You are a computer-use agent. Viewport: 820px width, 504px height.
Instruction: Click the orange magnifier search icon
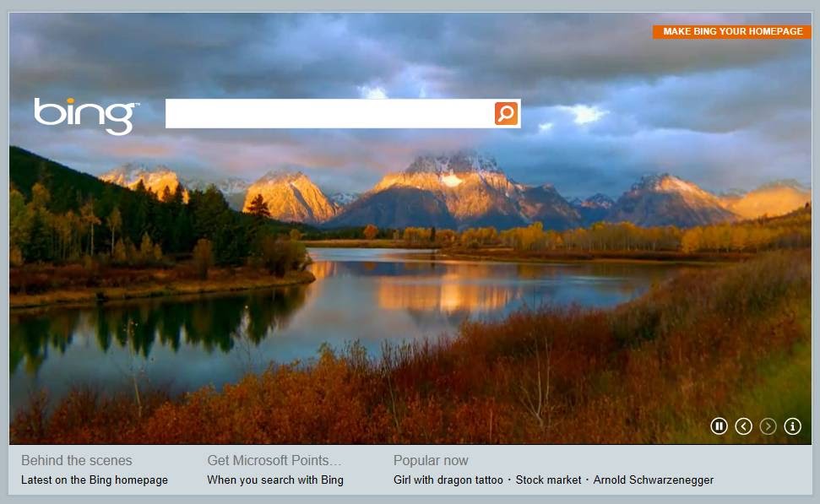pos(506,113)
